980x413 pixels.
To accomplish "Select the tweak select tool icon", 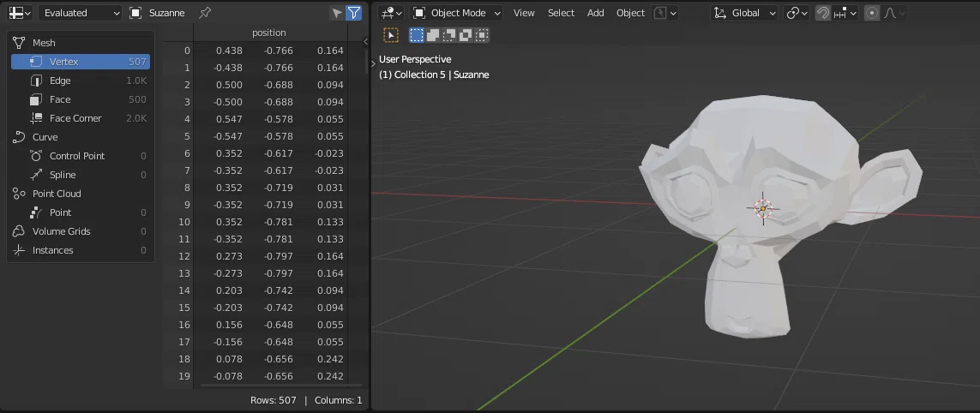I will [x=391, y=36].
